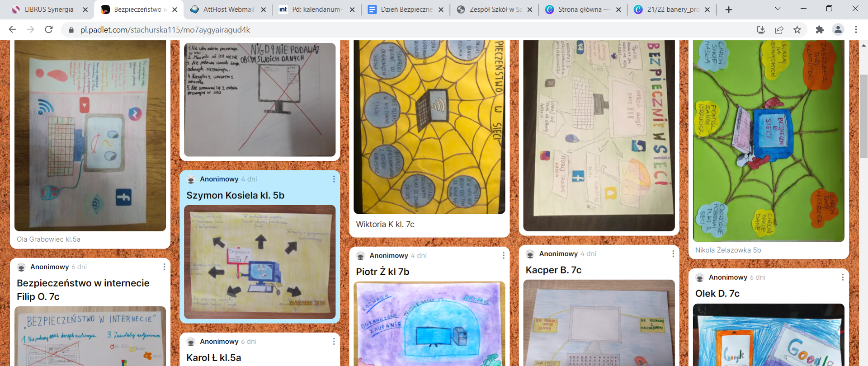
Task: Close the 21/22 banery tab
Action: coord(707,9)
